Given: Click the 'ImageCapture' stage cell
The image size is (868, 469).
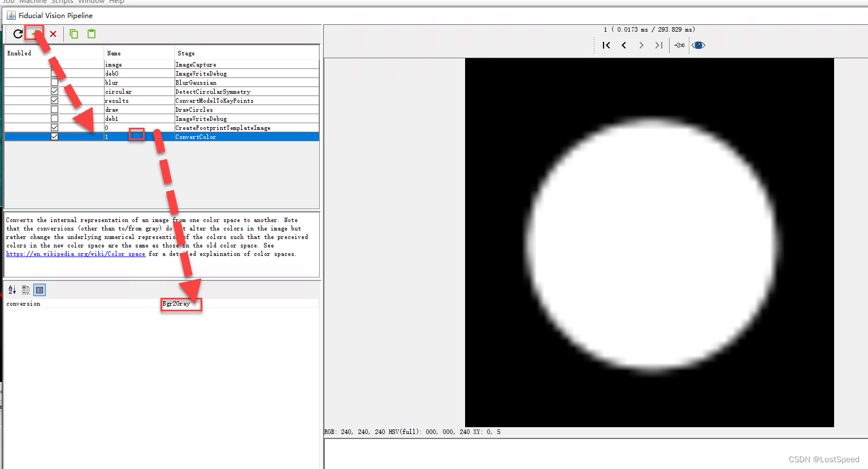Looking at the screenshot, I should pos(247,64).
